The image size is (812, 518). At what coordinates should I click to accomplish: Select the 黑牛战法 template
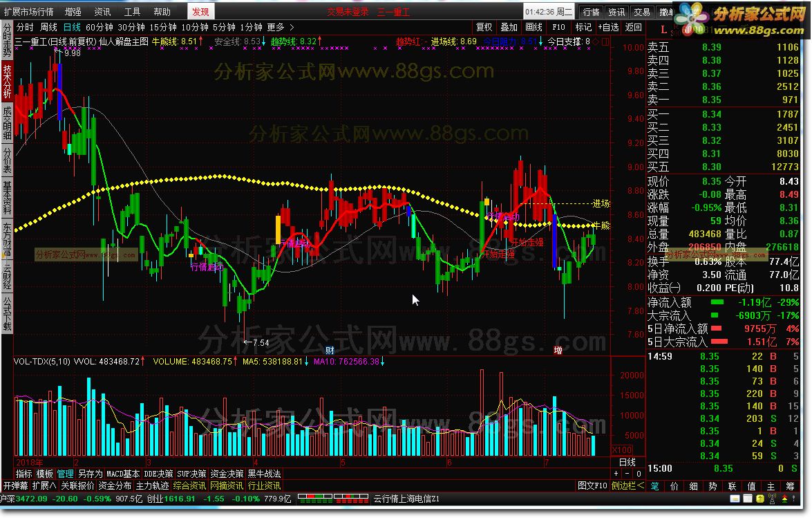pyautogui.click(x=264, y=474)
